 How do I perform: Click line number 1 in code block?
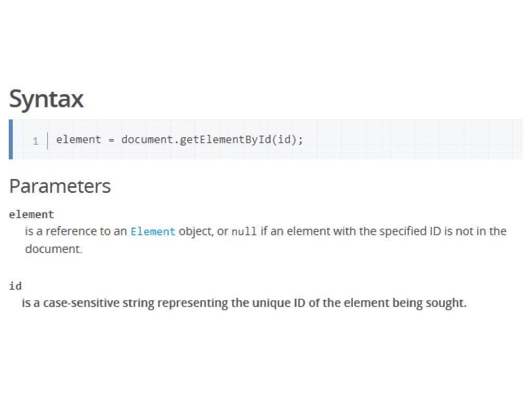(x=36, y=141)
